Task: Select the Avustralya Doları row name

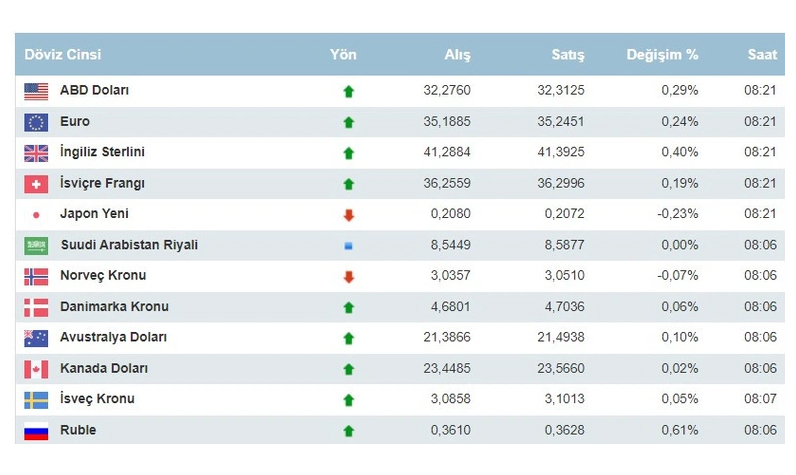Action: pyautogui.click(x=113, y=338)
